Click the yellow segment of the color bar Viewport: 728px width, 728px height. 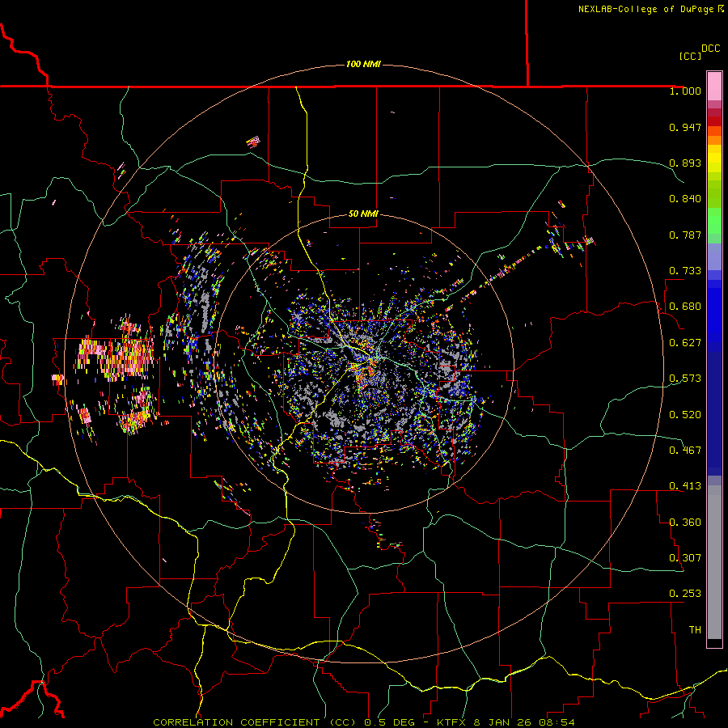(714, 159)
